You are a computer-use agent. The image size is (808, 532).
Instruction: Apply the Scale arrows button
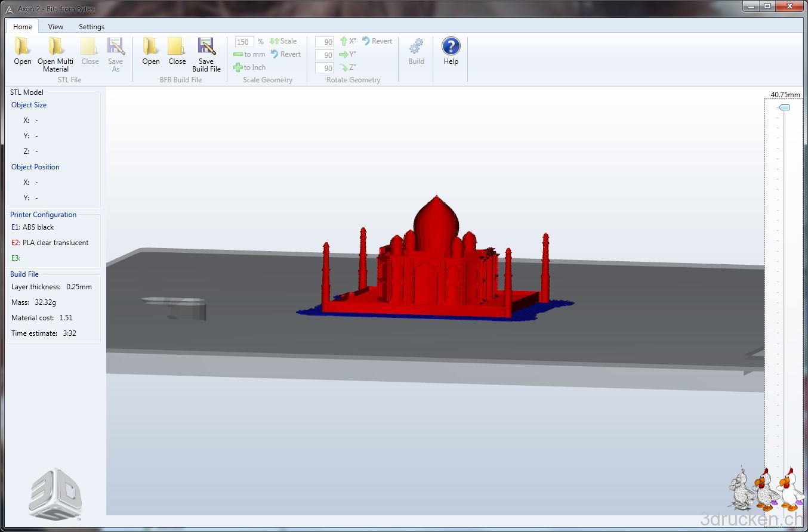tap(283, 41)
